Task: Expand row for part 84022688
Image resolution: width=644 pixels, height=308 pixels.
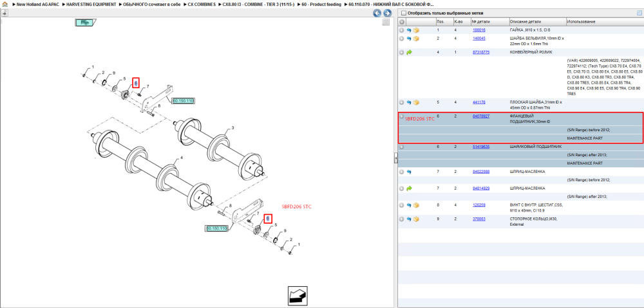Action: click(x=402, y=172)
